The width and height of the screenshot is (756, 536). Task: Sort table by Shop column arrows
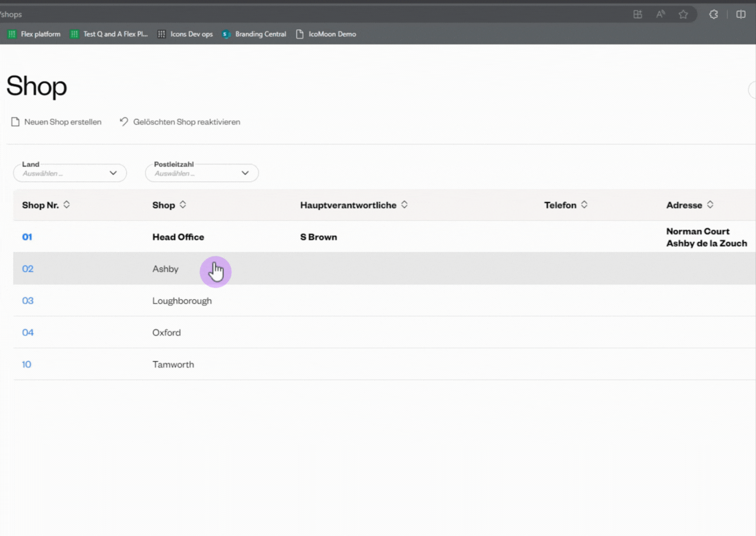coord(183,204)
